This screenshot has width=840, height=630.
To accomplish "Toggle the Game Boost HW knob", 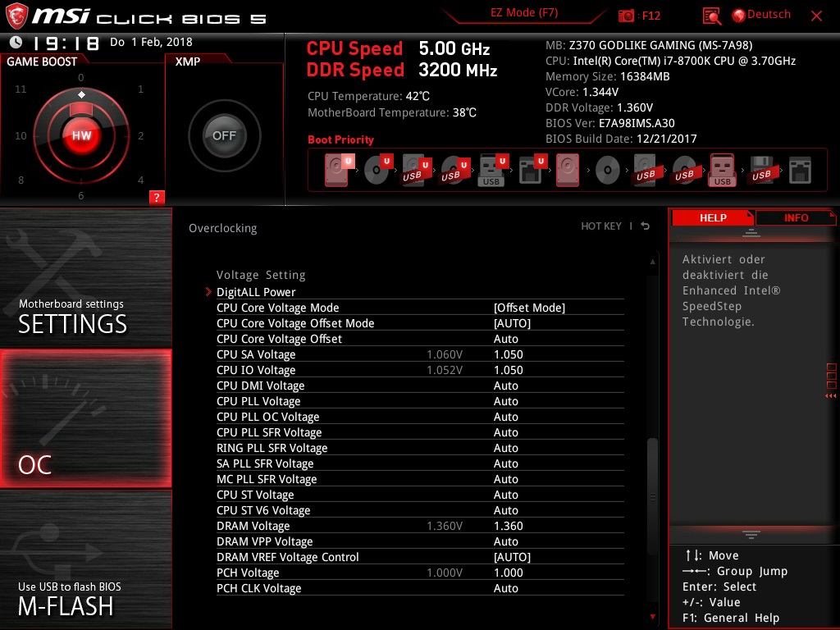I will (x=81, y=135).
